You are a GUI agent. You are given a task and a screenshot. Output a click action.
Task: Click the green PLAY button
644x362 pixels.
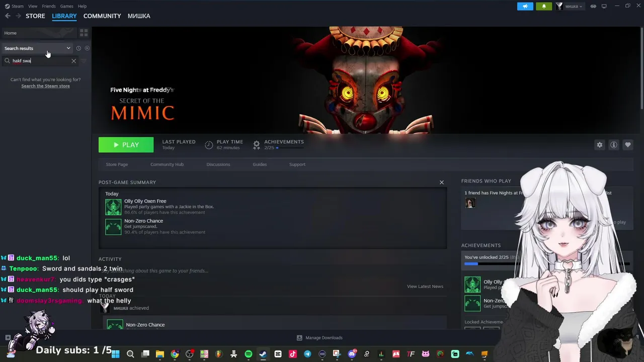point(126,145)
